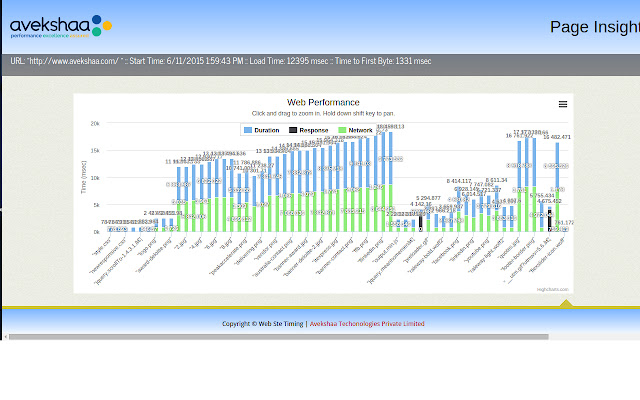Click the yellow triangle marker above footer
Image resolution: width=640 pixels, height=400 pixels.
566,303
